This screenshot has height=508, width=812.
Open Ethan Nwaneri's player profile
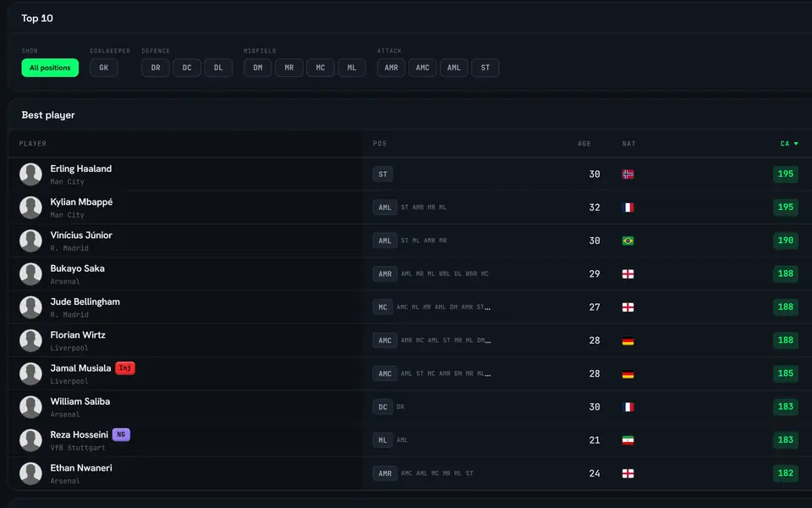81,467
